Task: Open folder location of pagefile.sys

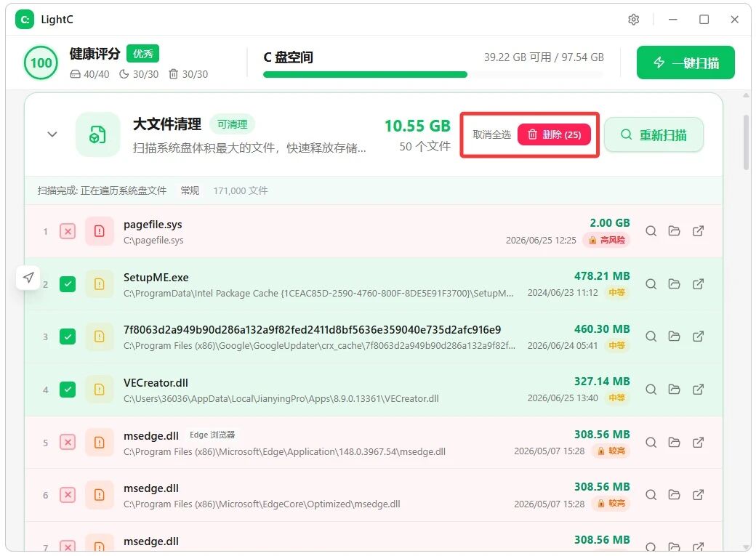Action: 674,231
